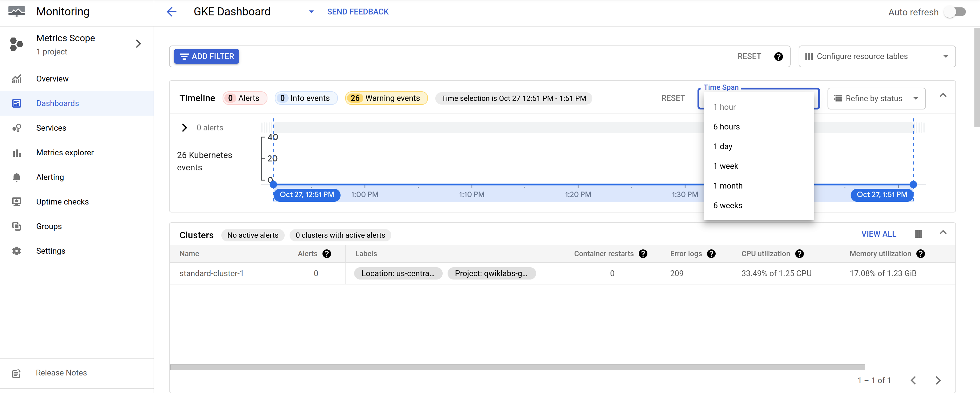Open Configure resource tables dropdown
The image size is (980, 393).
point(876,56)
